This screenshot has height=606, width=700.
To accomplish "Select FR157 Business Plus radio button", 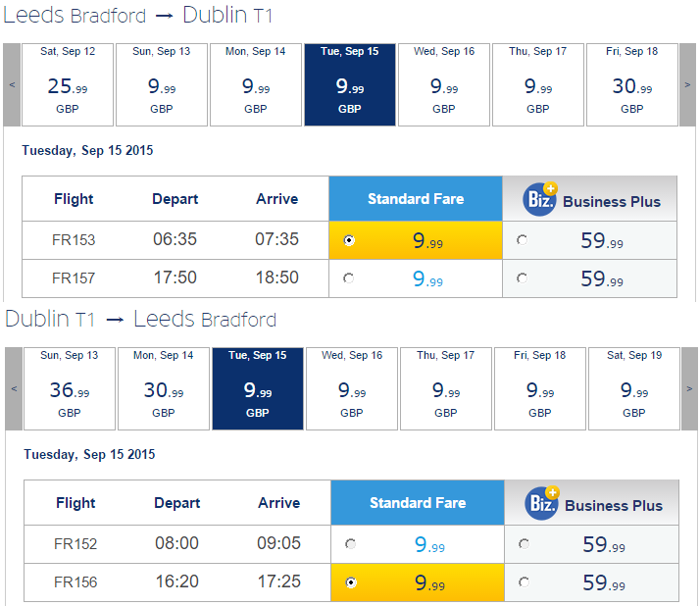I will (522, 278).
